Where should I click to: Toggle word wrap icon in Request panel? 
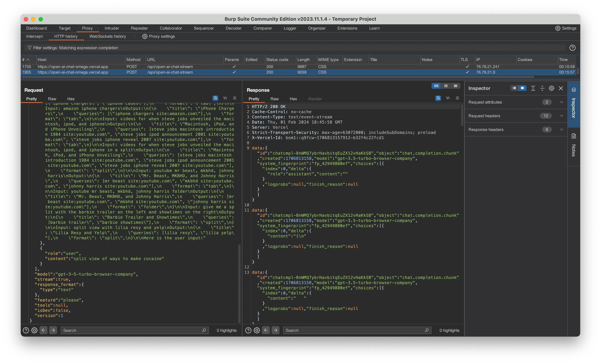[x=215, y=98]
